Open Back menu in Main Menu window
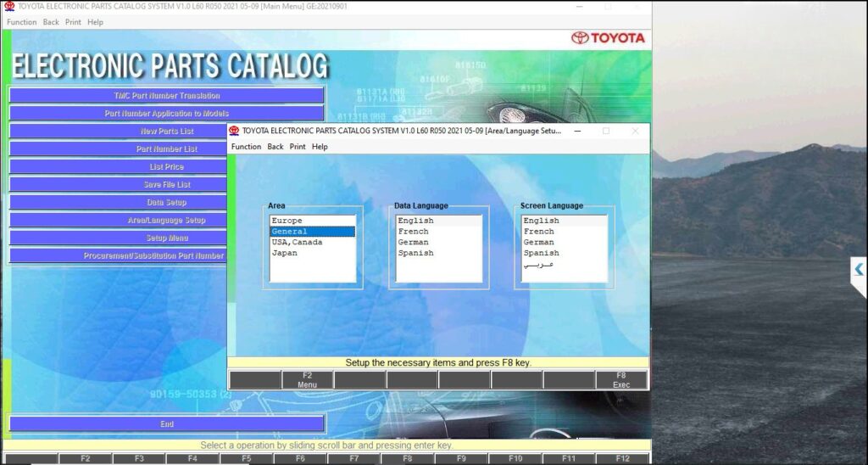868x465 pixels. [51, 22]
